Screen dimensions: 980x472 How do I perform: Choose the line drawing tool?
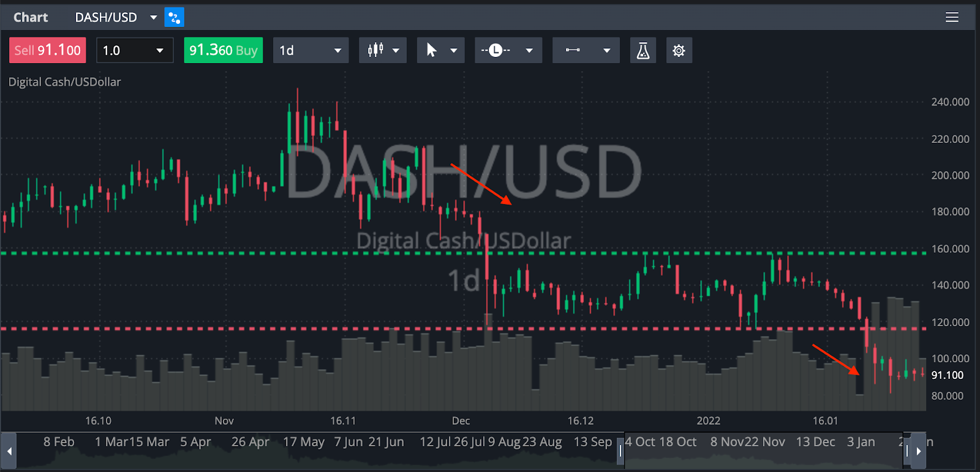[573, 50]
